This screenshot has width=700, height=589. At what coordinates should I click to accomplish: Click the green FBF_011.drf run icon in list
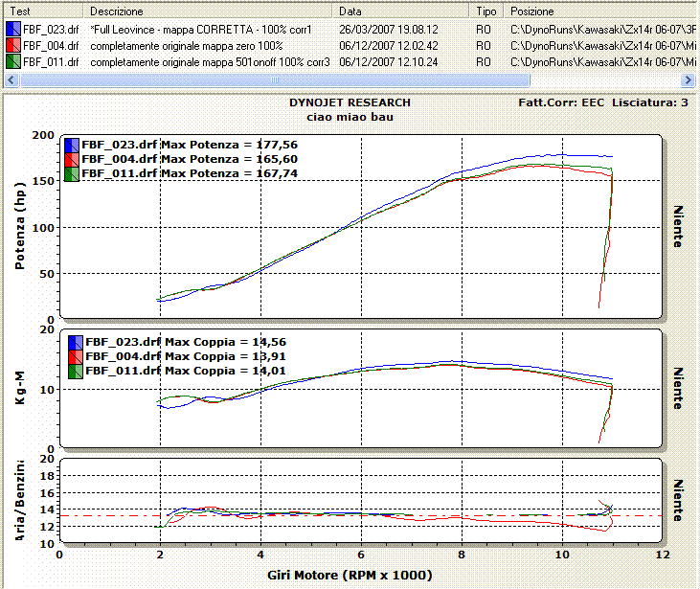click(12, 61)
